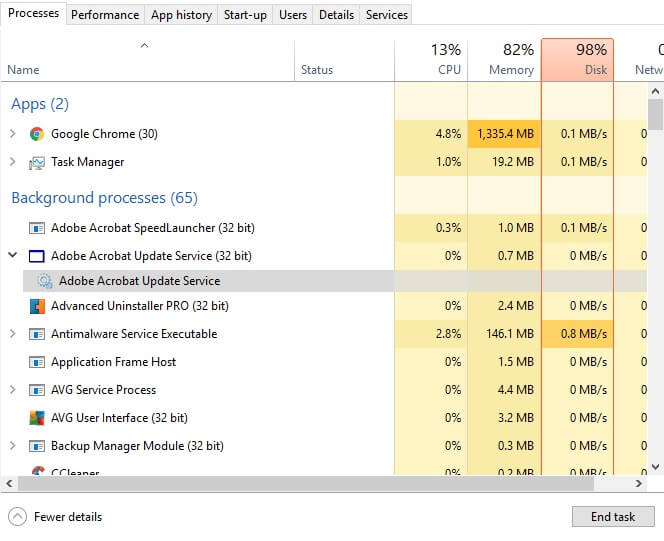Click the AVG User Interface icon
This screenshot has height=541, width=664.
pyautogui.click(x=37, y=418)
